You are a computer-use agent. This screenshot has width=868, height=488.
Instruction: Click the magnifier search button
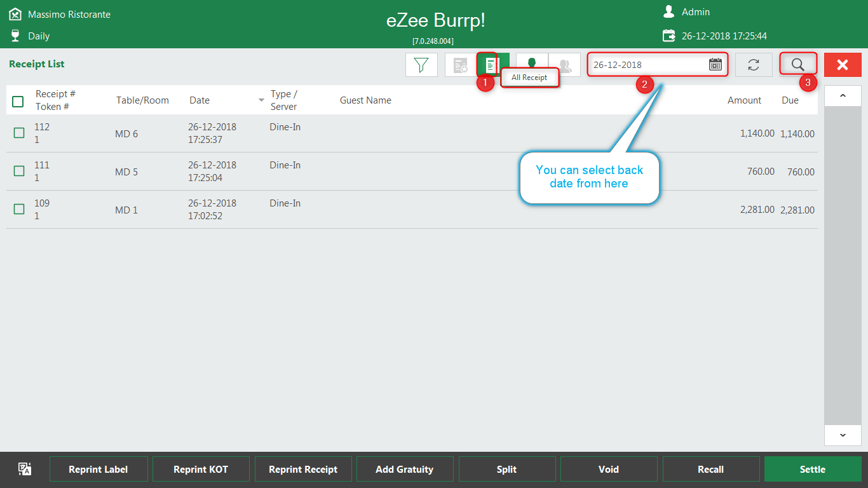coord(798,65)
